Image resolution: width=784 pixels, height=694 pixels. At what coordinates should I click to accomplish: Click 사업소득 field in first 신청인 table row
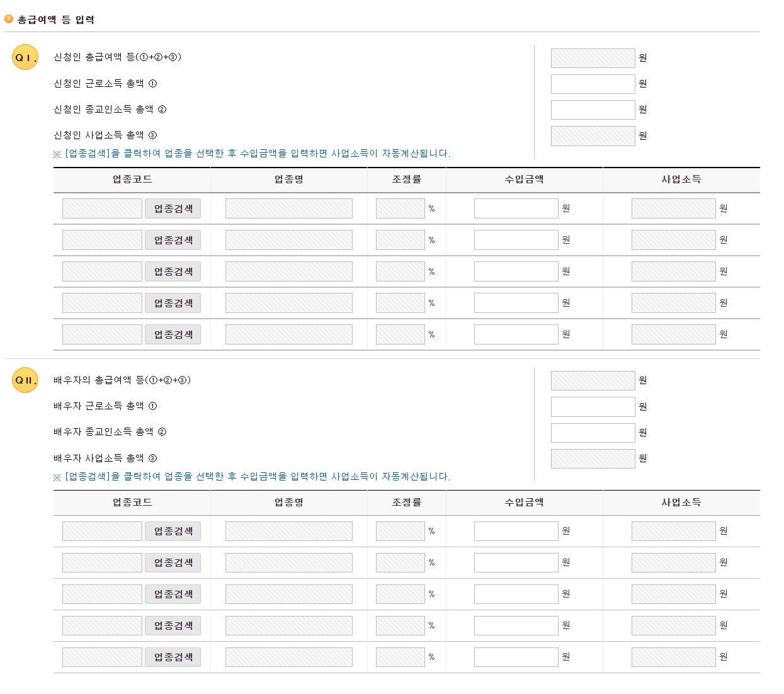coord(673,208)
